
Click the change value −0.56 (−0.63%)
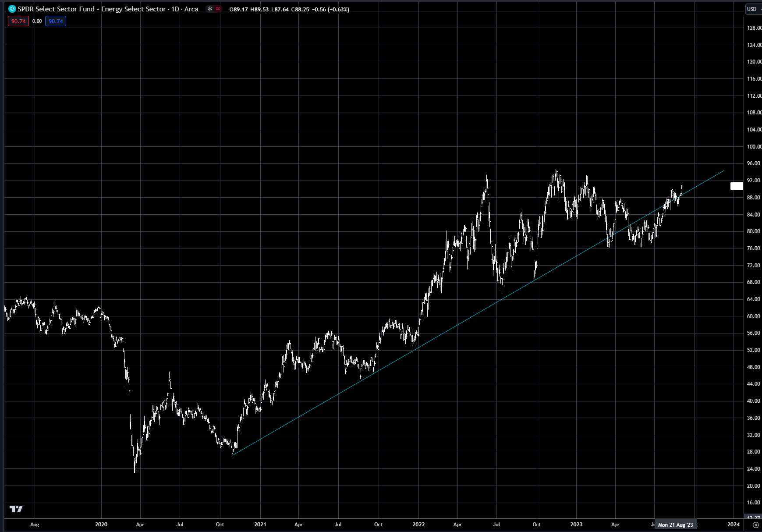click(x=330, y=9)
